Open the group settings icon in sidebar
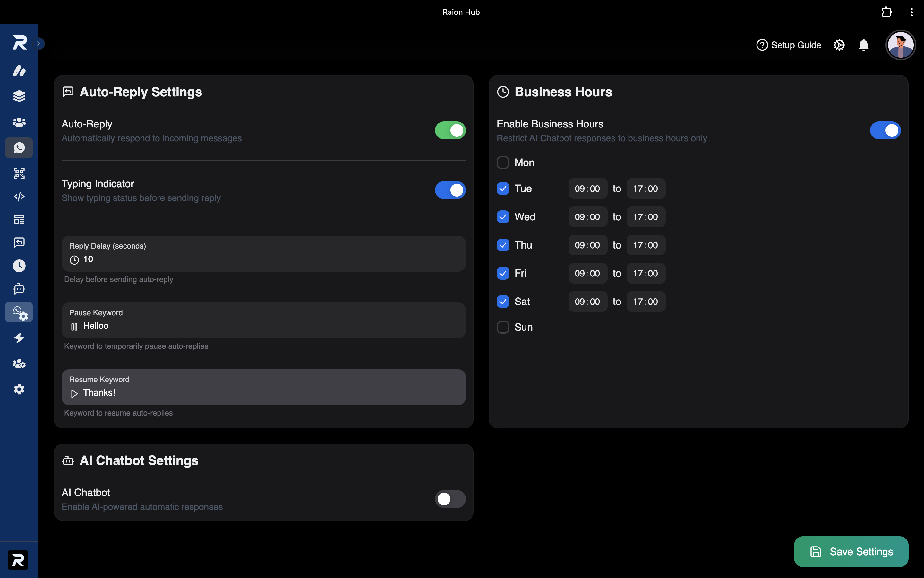This screenshot has height=578, width=924. pyautogui.click(x=19, y=363)
